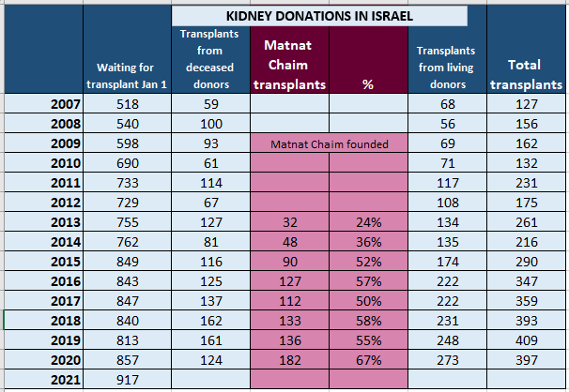Select the empty pink 2021 Matnat Chaim cell
Screen dimensions: 569x392
(290, 381)
